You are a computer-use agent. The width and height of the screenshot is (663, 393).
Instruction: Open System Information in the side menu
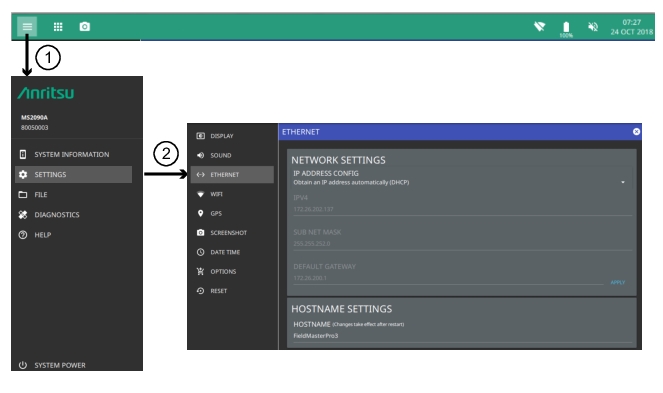74,154
